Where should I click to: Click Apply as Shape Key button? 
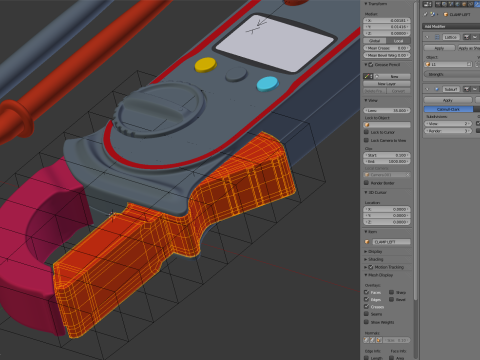pos(469,48)
